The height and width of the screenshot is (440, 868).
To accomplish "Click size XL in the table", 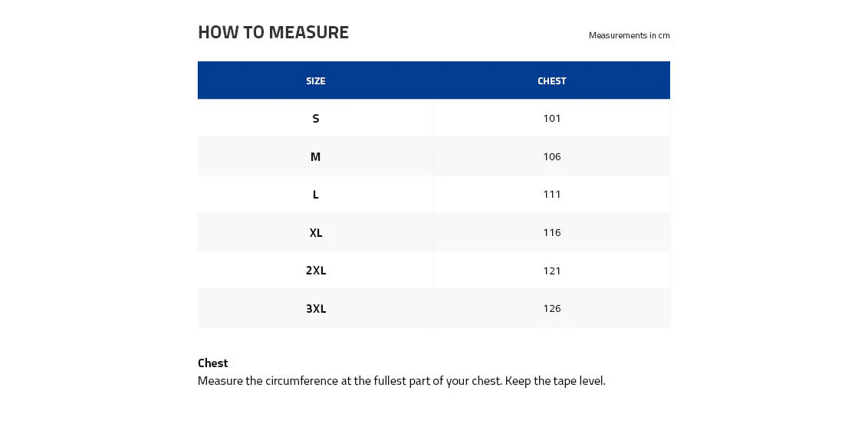I will coord(316,232).
